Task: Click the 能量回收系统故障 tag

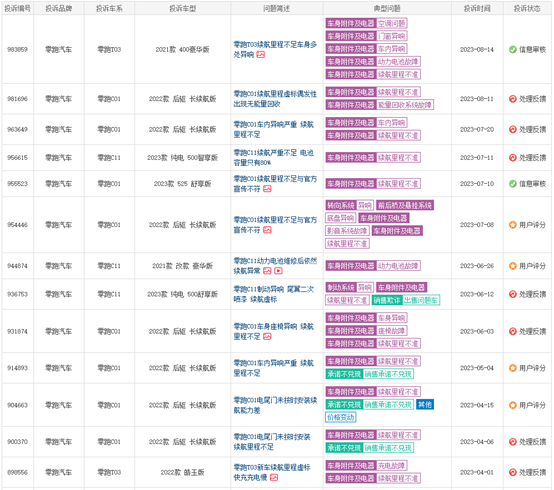Action: [405, 105]
